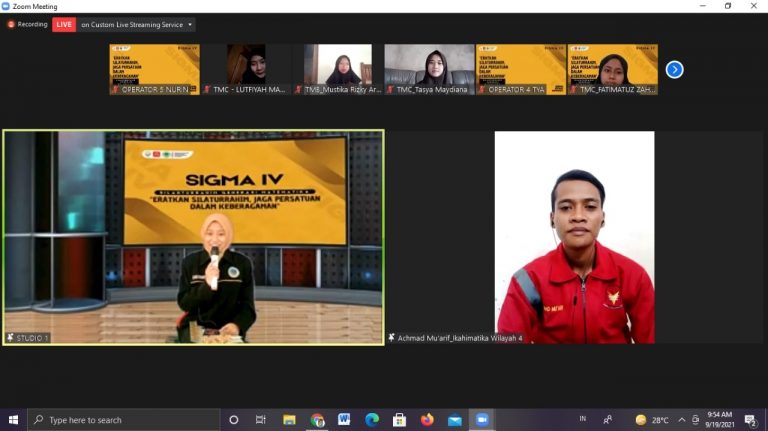
Task: Select TMC_Tasya Maydiana participant thumbnail
Action: [x=429, y=69]
